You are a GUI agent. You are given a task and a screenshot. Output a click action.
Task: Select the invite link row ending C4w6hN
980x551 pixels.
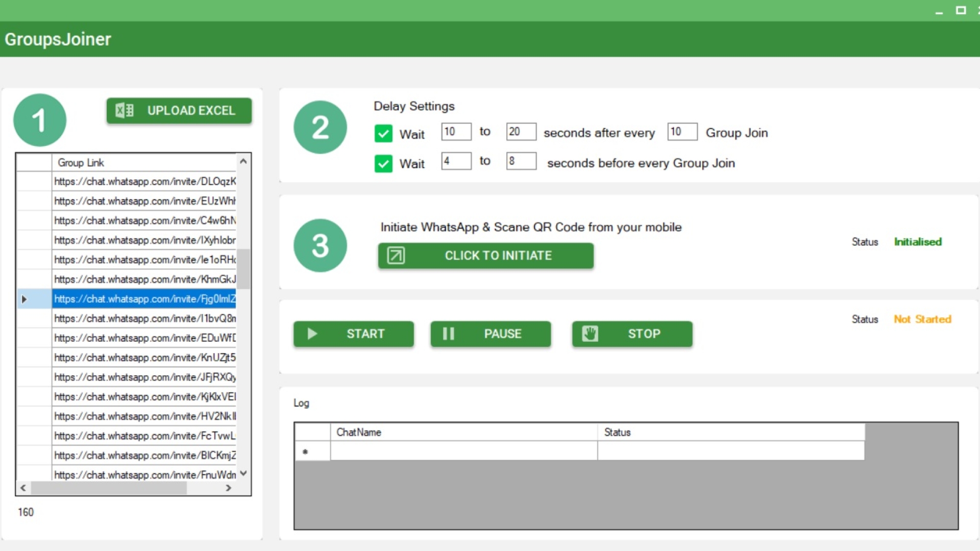pos(144,221)
